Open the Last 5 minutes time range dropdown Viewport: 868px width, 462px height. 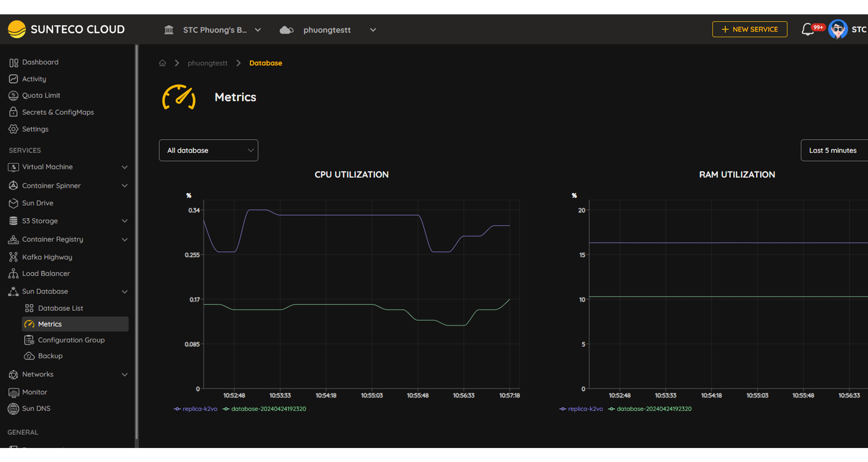[x=834, y=150]
